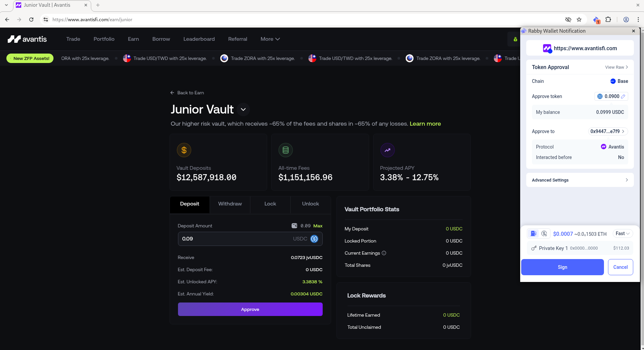Open the browser three-dot menu
The height and width of the screenshot is (350, 644).
click(x=638, y=20)
